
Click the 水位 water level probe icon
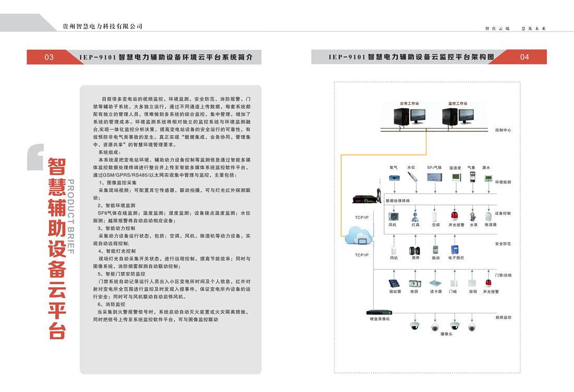click(x=412, y=178)
